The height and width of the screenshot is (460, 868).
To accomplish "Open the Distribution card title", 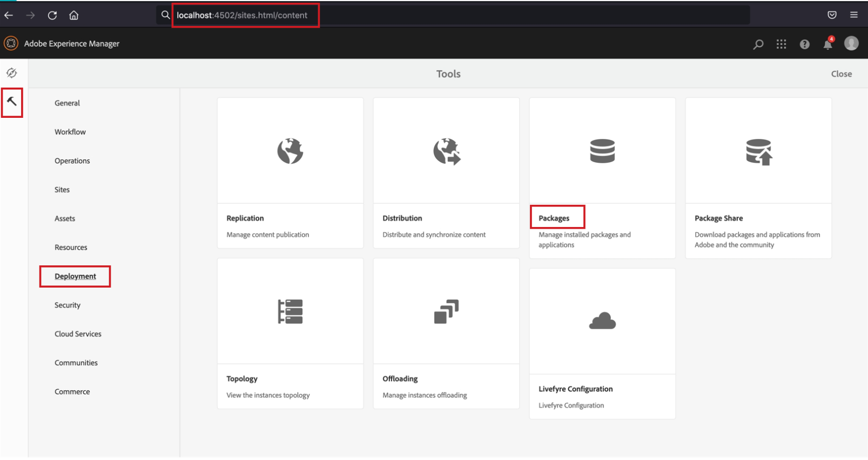I will pos(402,218).
